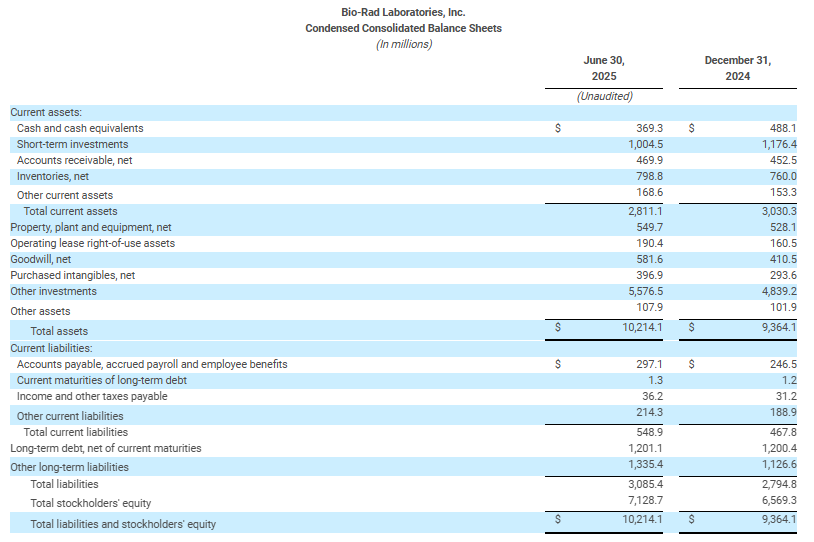This screenshot has height=542, width=814.
Task: Select other current assets value 168.6
Action: coord(649,193)
